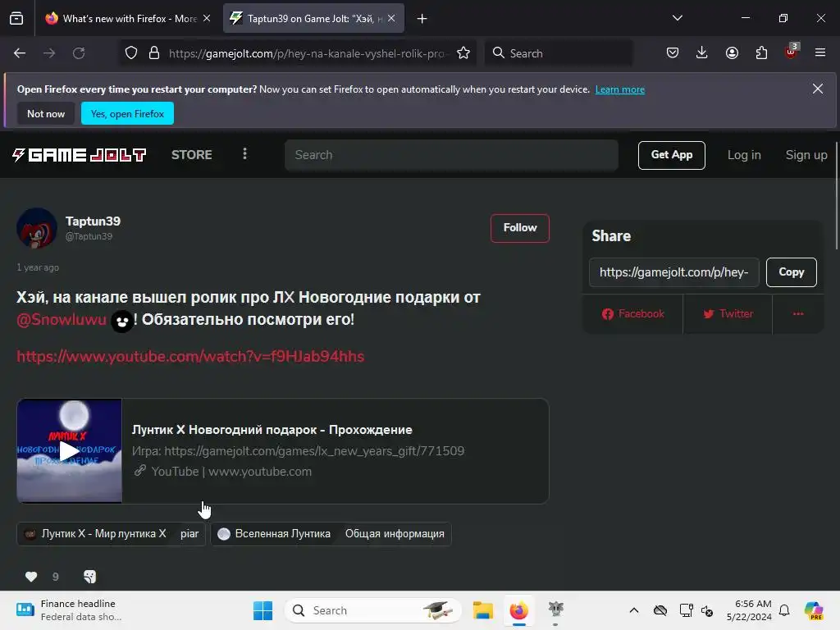The width and height of the screenshot is (840, 630).
Task: Open the @Snowluwu mention link
Action: (x=62, y=320)
